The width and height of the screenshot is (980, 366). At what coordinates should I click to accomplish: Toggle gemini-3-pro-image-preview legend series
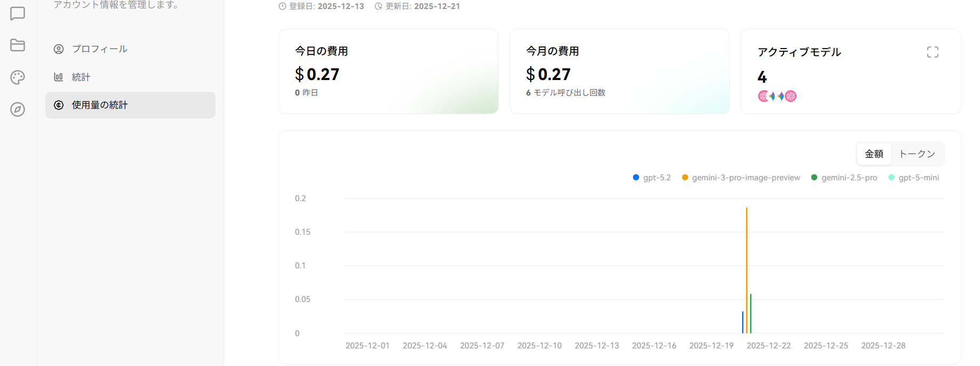click(741, 178)
